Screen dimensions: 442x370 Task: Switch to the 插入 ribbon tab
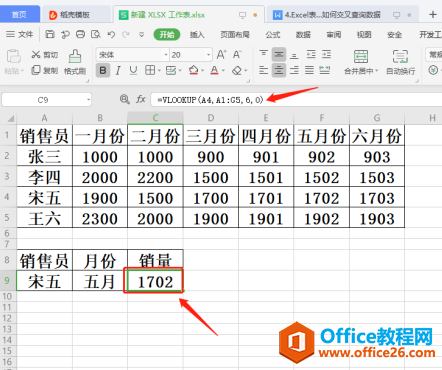point(197,34)
